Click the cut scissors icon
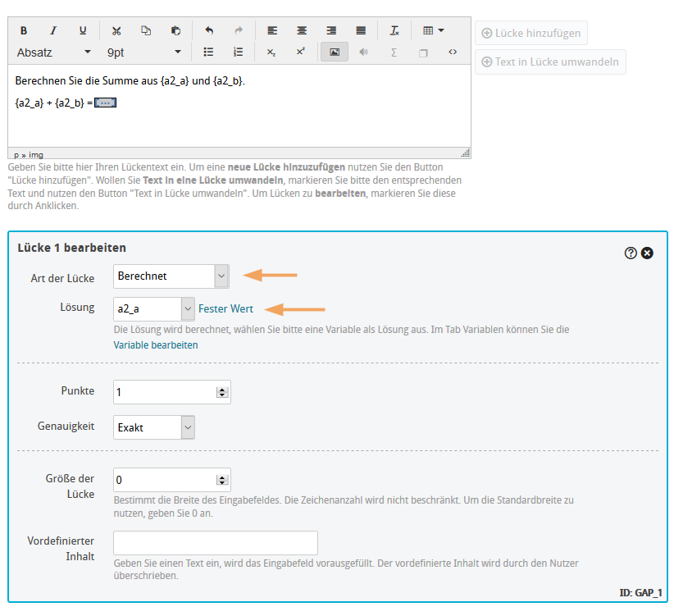Viewport: 674px width, 616px height. tap(116, 30)
